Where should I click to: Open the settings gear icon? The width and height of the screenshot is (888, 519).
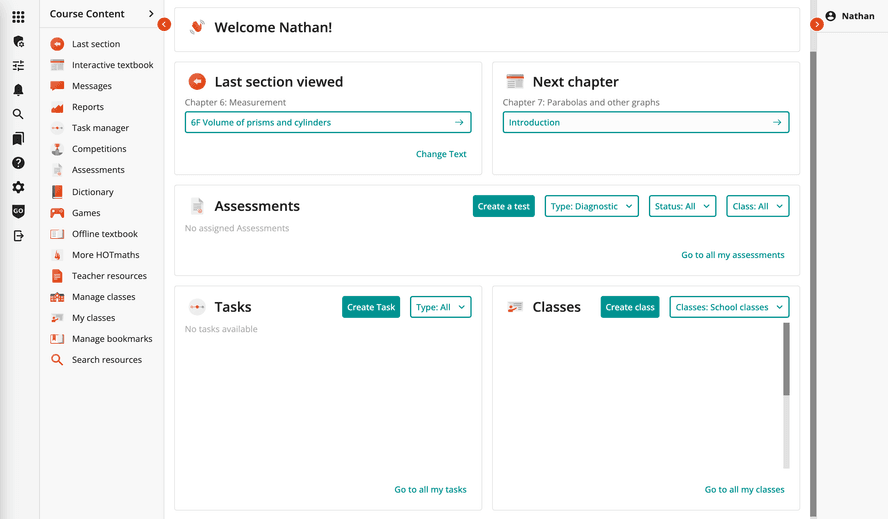click(18, 187)
